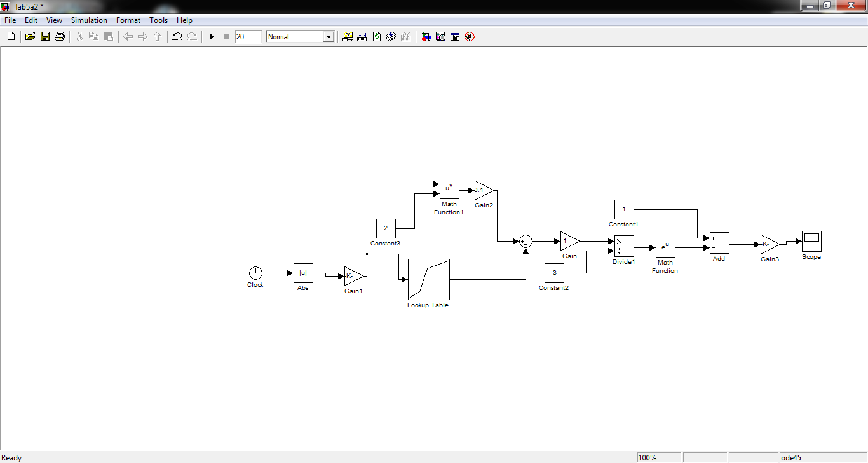Viewport: 868px width, 463px height.
Task: Click the ode45 solver status field
Action: [x=822, y=458]
